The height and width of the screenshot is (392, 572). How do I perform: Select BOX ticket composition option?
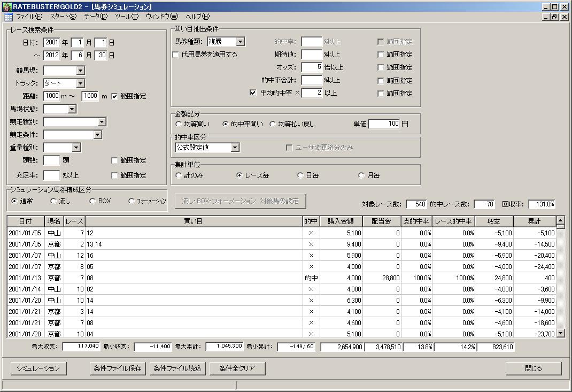pyautogui.click(x=92, y=201)
